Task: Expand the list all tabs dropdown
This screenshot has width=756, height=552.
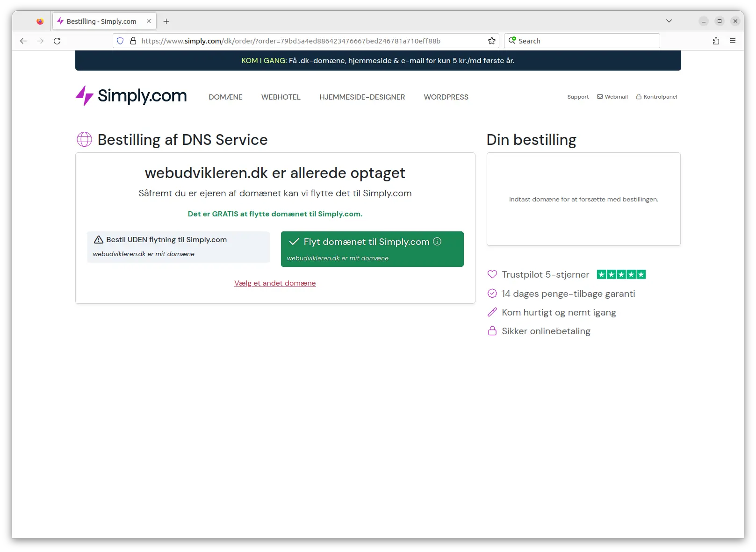Action: (669, 21)
